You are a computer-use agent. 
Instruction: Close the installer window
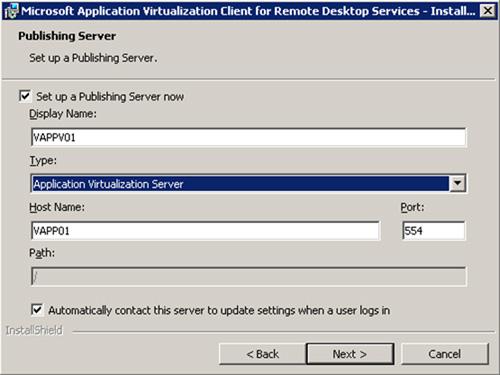pos(487,11)
